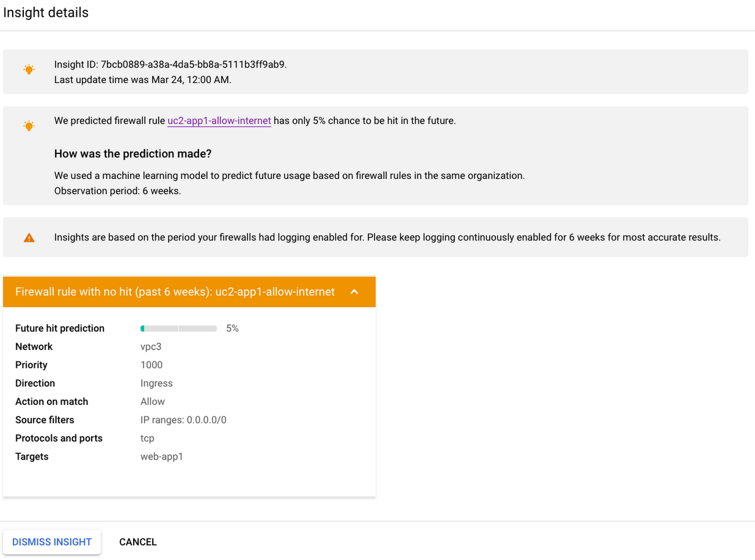
Task: Click the action value Allow
Action: [x=153, y=401]
